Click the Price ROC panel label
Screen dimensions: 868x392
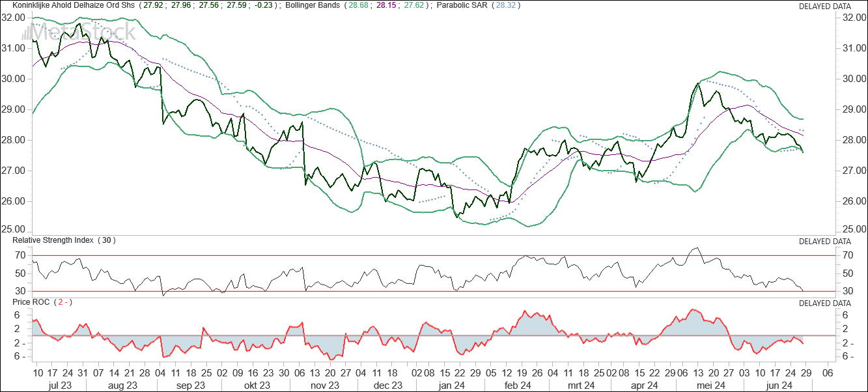tap(31, 303)
